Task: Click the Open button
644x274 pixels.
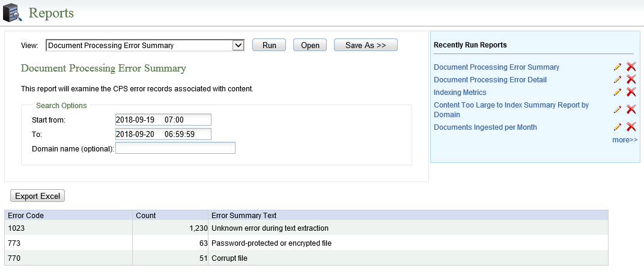Action: click(309, 45)
